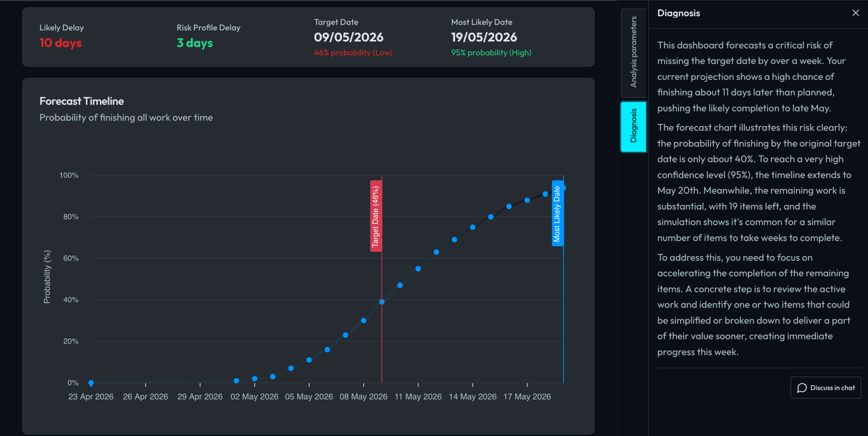
Task: Open the Discuss in chat dialog
Action: (826, 387)
